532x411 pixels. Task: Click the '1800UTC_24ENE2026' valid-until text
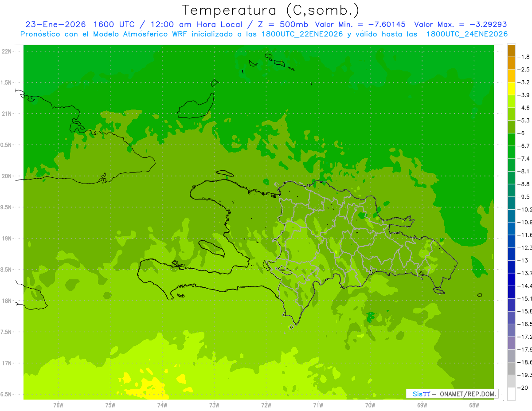(x=467, y=34)
